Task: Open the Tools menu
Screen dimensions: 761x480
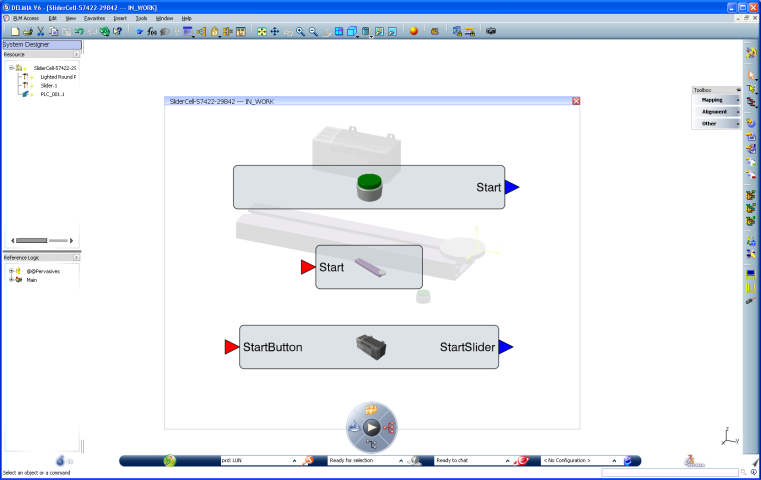Action: (x=141, y=18)
